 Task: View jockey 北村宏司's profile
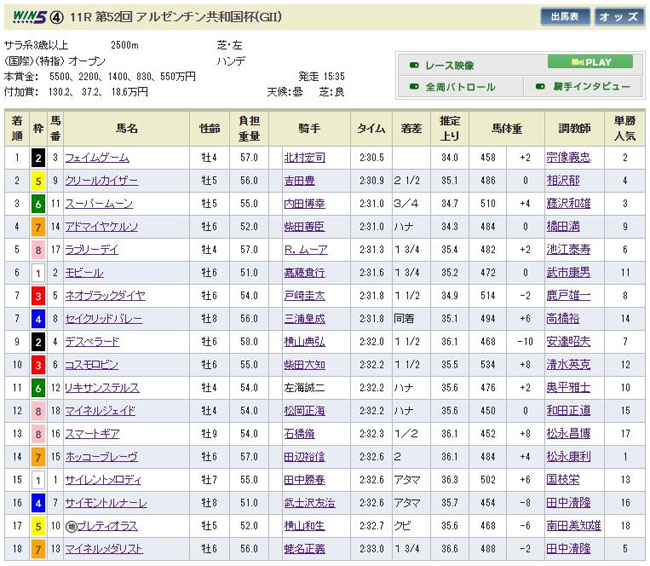point(304,157)
